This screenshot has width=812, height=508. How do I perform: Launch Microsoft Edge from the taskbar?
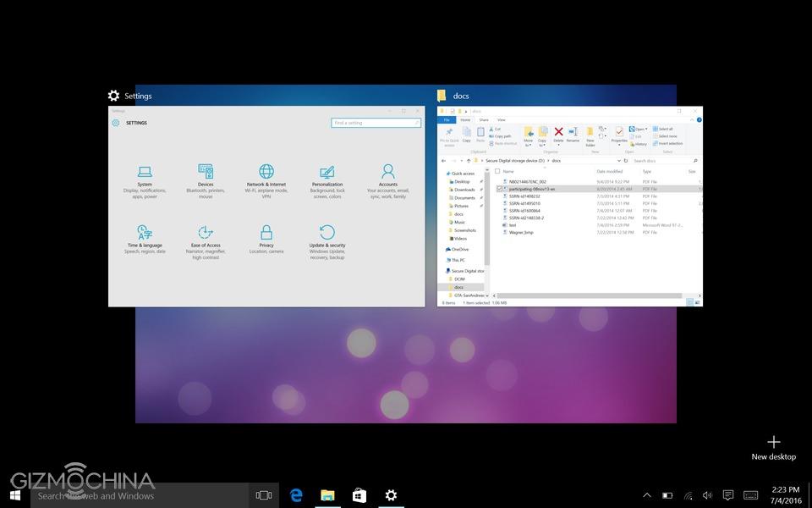[296, 495]
